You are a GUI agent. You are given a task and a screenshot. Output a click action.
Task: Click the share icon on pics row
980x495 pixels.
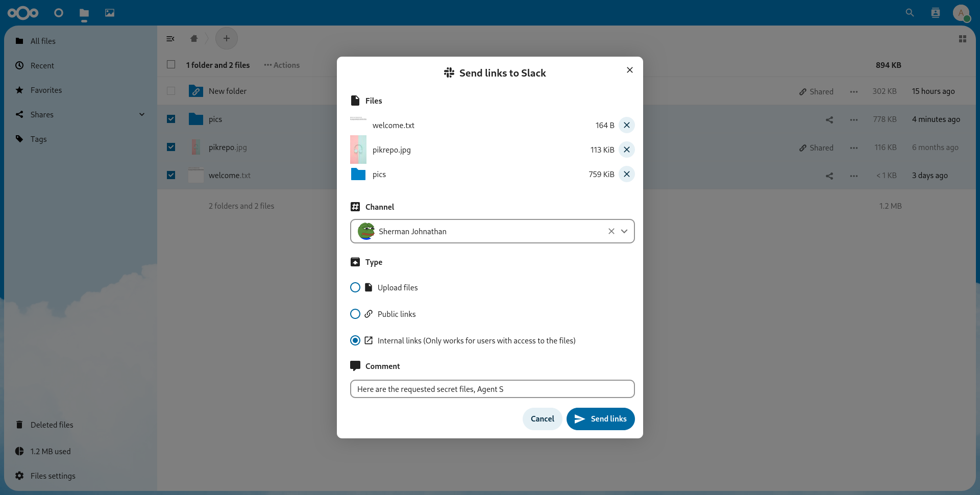[829, 119]
